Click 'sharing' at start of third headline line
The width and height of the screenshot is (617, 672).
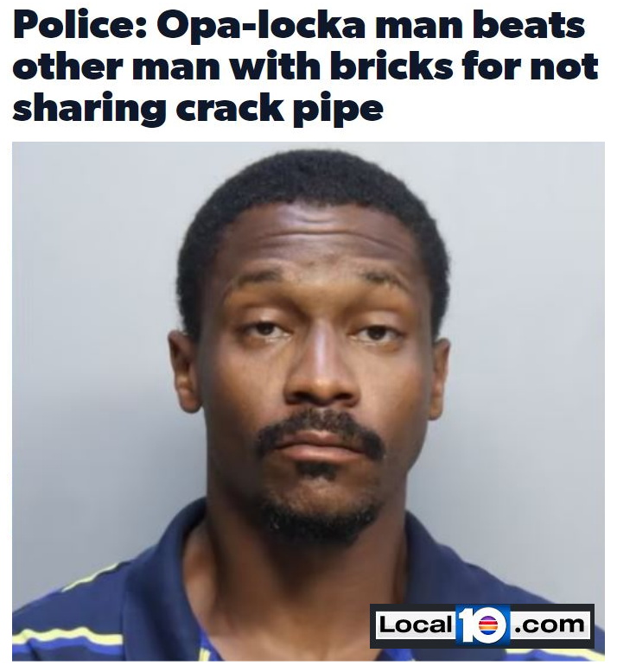pyautogui.click(x=89, y=109)
